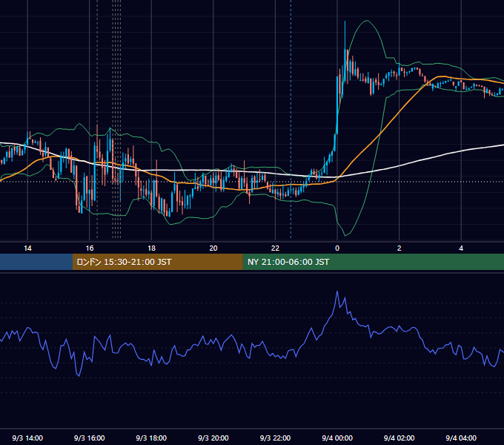Click the "0" hour label on the price chart axis
504x445 pixels.
(337, 248)
